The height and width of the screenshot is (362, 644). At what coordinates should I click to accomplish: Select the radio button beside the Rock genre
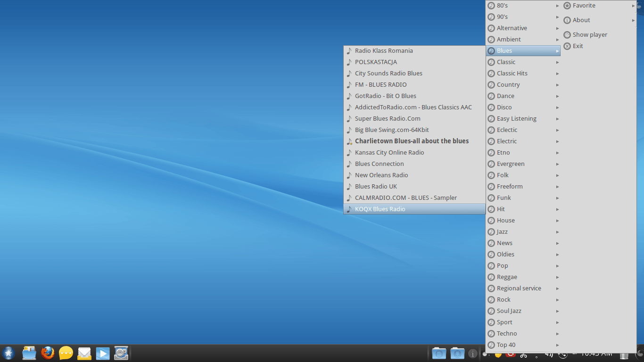[x=491, y=299]
